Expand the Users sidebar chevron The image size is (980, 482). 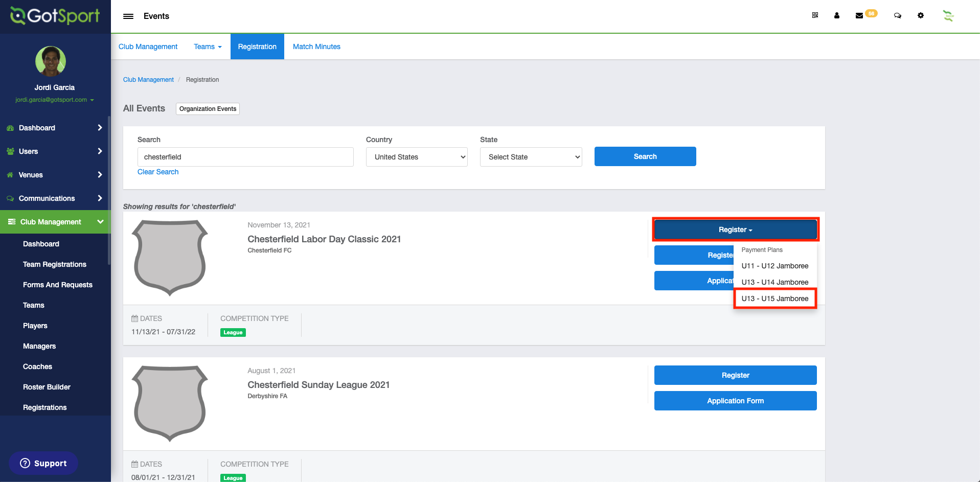tap(100, 151)
